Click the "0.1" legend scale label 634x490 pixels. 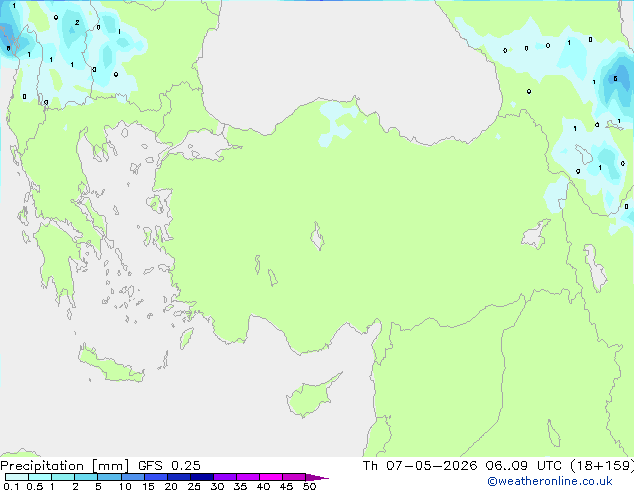11,486
